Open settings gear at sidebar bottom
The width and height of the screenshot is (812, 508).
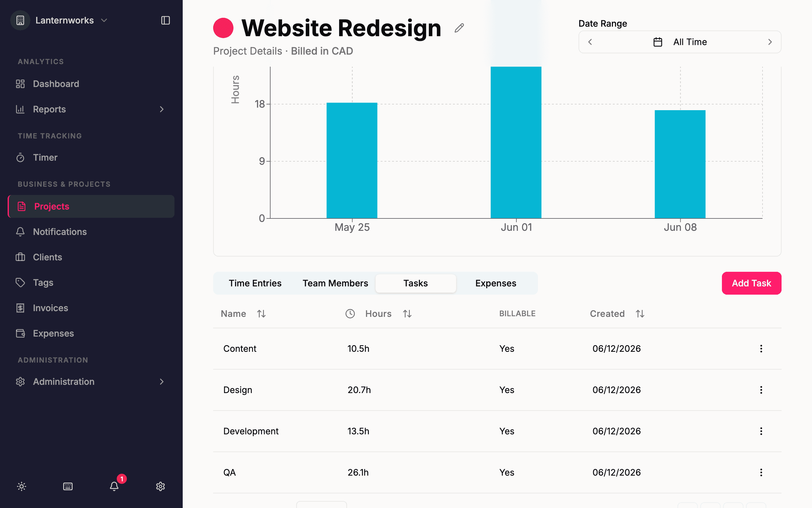coord(160,486)
